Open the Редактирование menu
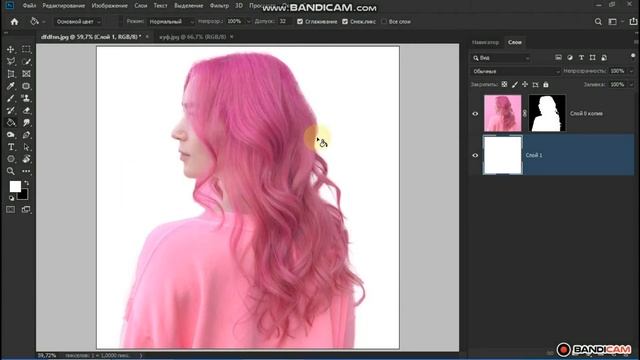The height and width of the screenshot is (360, 640). pyautogui.click(x=64, y=6)
